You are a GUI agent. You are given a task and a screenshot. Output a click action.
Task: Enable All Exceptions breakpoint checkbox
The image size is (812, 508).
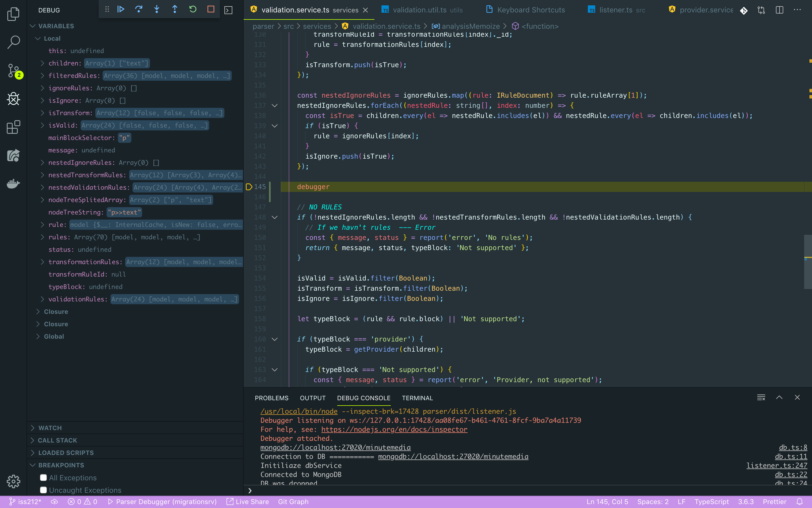tap(43, 478)
